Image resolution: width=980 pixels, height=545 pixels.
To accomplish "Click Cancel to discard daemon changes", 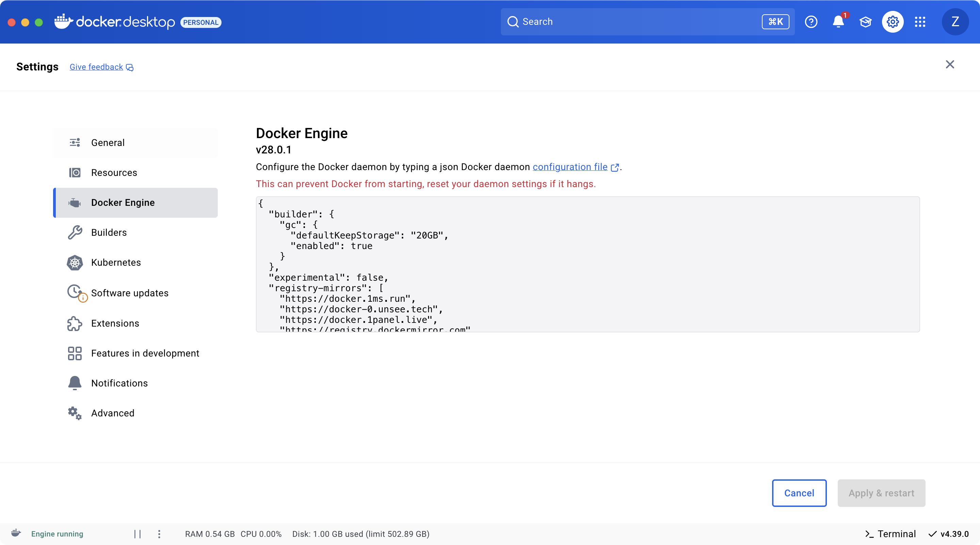I will pos(799,493).
